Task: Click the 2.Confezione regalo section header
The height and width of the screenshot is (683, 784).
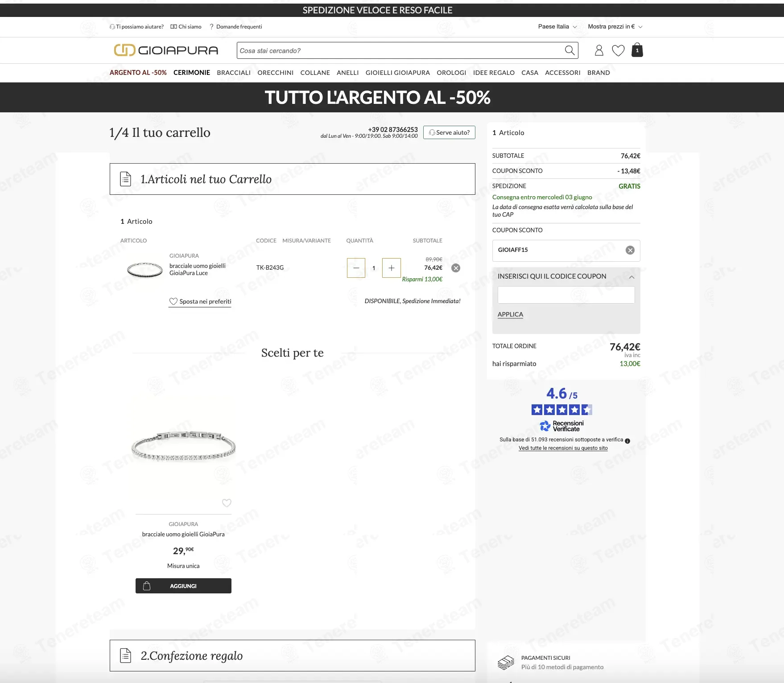Action: pyautogui.click(x=293, y=656)
